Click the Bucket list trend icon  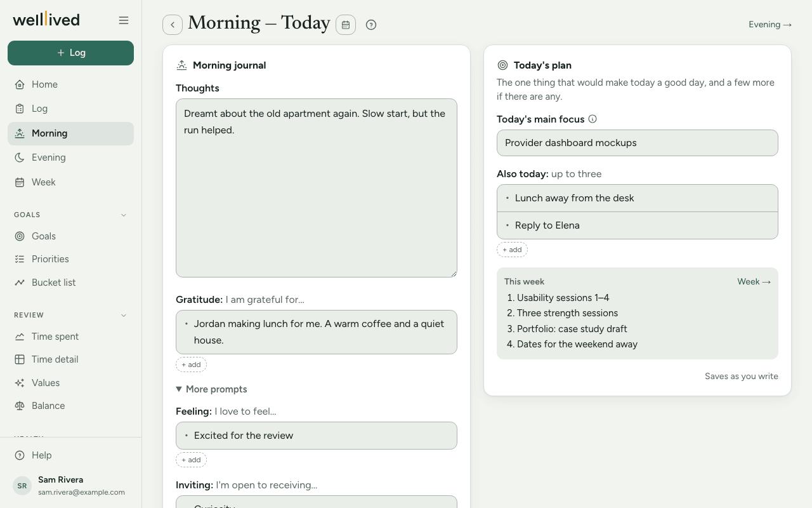click(x=20, y=283)
